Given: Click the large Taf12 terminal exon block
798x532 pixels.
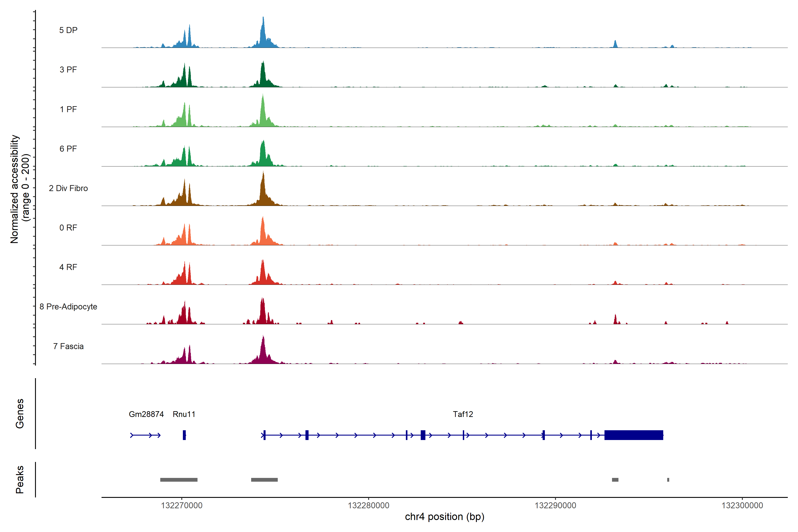Looking at the screenshot, I should [x=634, y=435].
